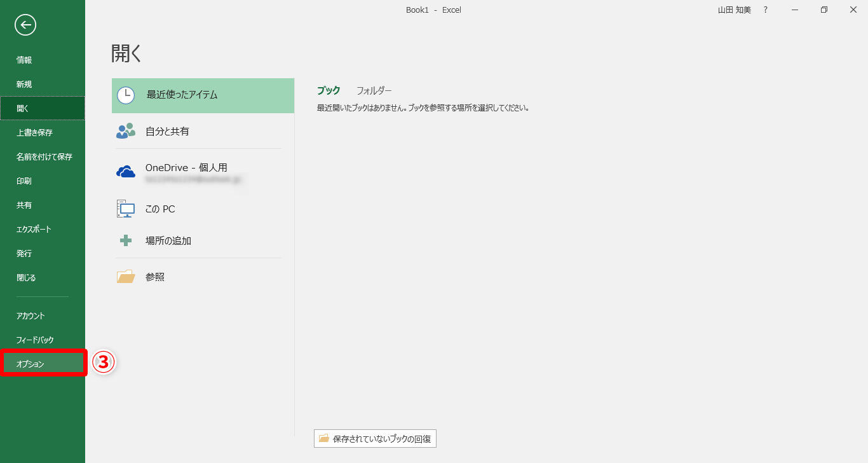Select 閉じる in the sidebar
The width and height of the screenshot is (868, 463).
point(43,277)
